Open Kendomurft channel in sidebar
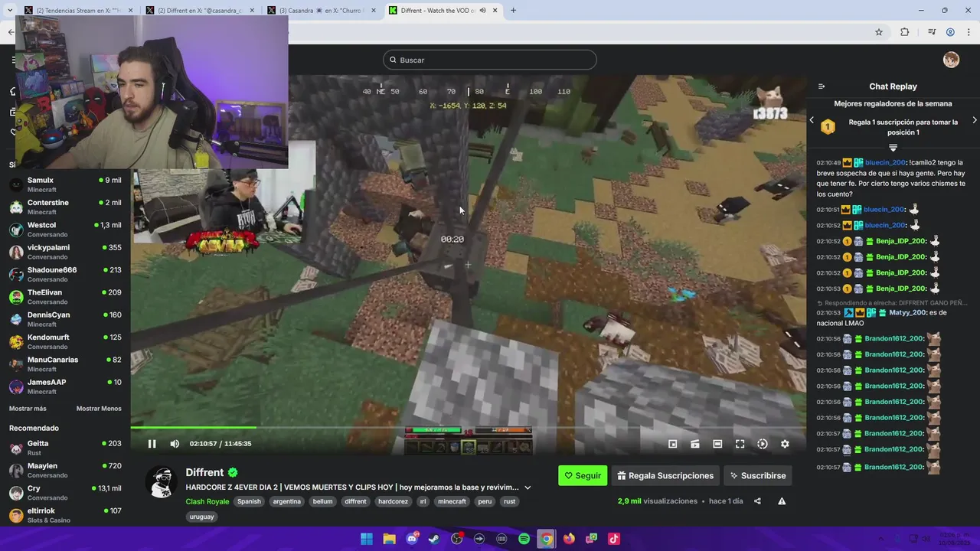Screen dimensions: 980x551 65,341
